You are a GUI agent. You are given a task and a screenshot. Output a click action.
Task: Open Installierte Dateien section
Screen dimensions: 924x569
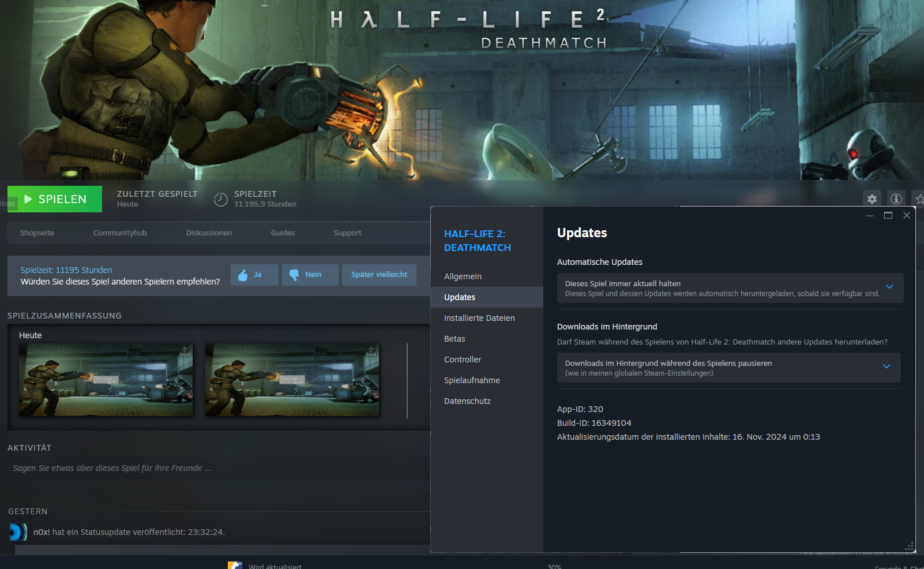click(x=487, y=318)
